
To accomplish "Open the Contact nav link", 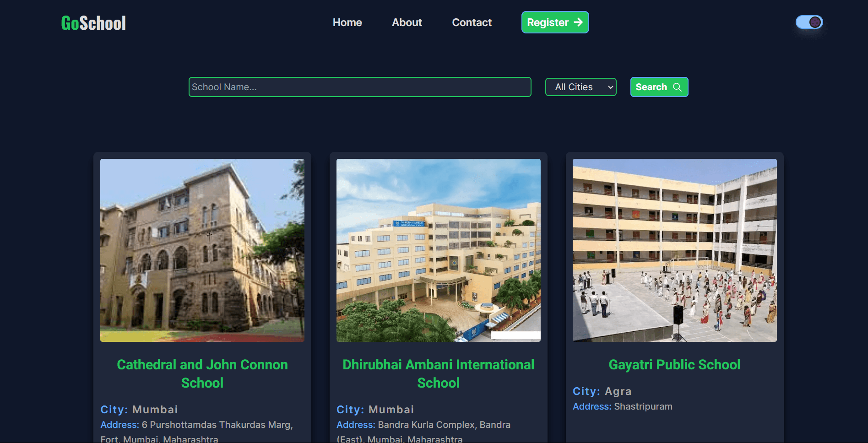I will 472,22.
